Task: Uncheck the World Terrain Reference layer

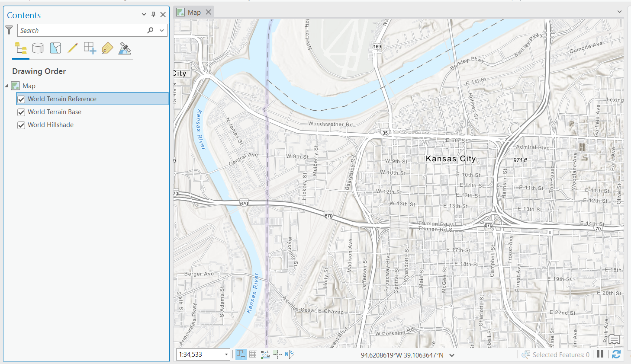Action: click(x=21, y=99)
